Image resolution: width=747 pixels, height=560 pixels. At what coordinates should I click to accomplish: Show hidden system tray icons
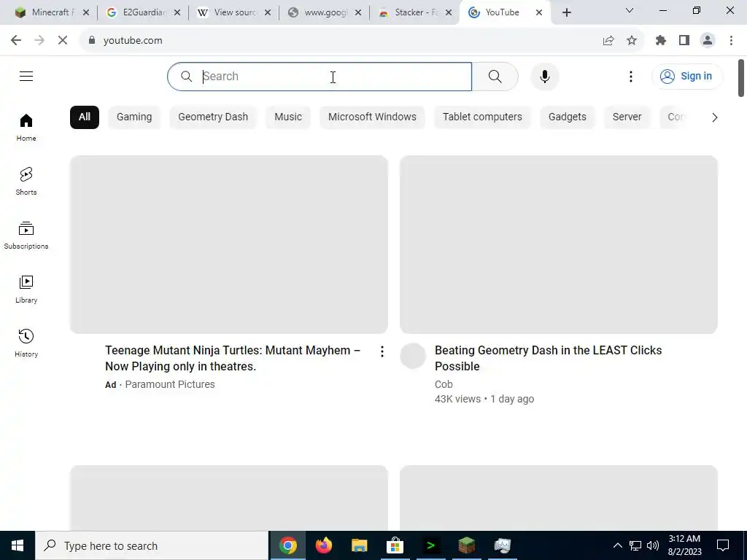pyautogui.click(x=617, y=545)
